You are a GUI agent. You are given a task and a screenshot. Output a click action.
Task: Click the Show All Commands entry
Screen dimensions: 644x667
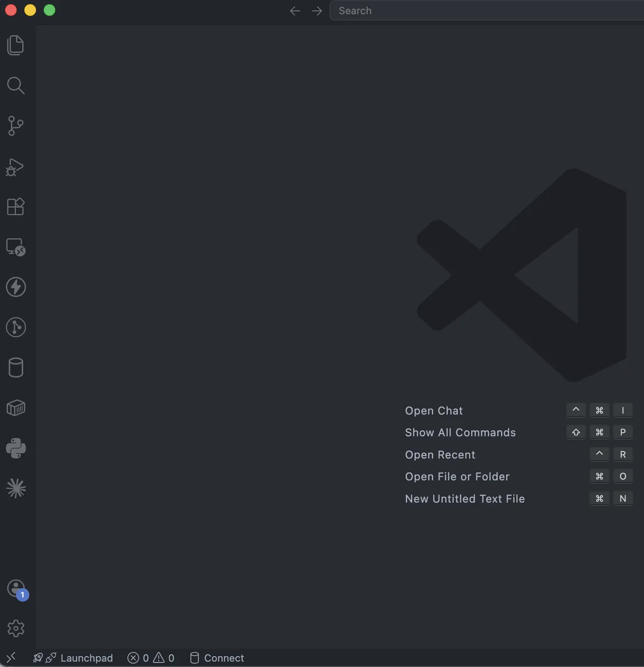click(460, 432)
